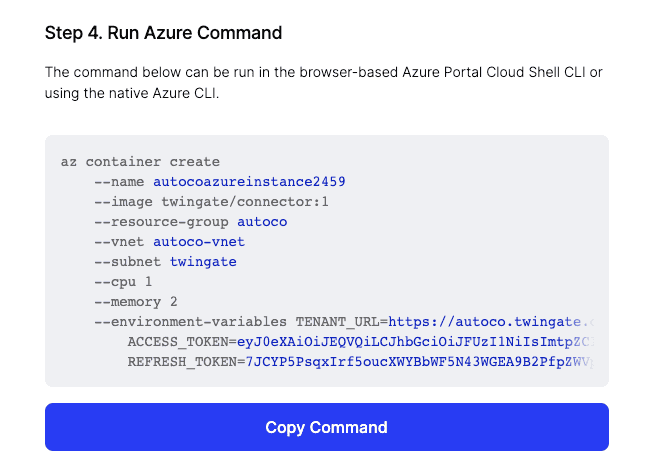Screen dimensions: 648x476
Task: Click the --image twingate/connector:1 line
Action: tap(211, 202)
